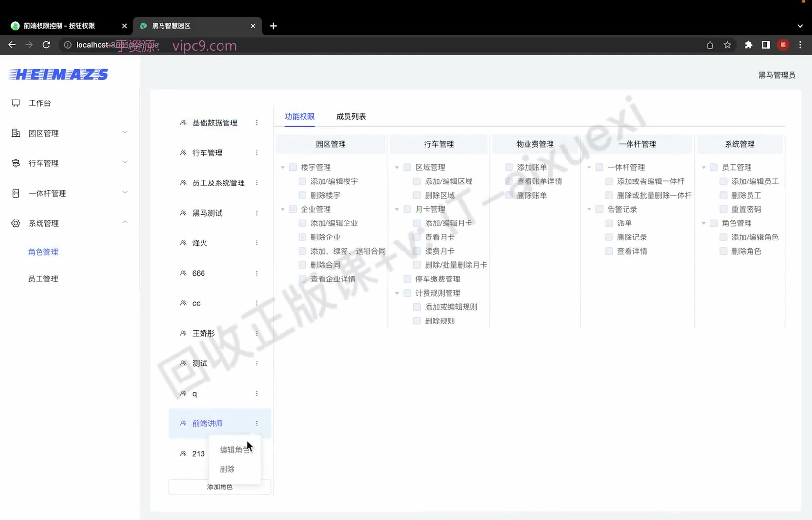Image resolution: width=812 pixels, height=520 pixels.
Task: Open 角色管理 in the sidebar
Action: [x=43, y=252]
